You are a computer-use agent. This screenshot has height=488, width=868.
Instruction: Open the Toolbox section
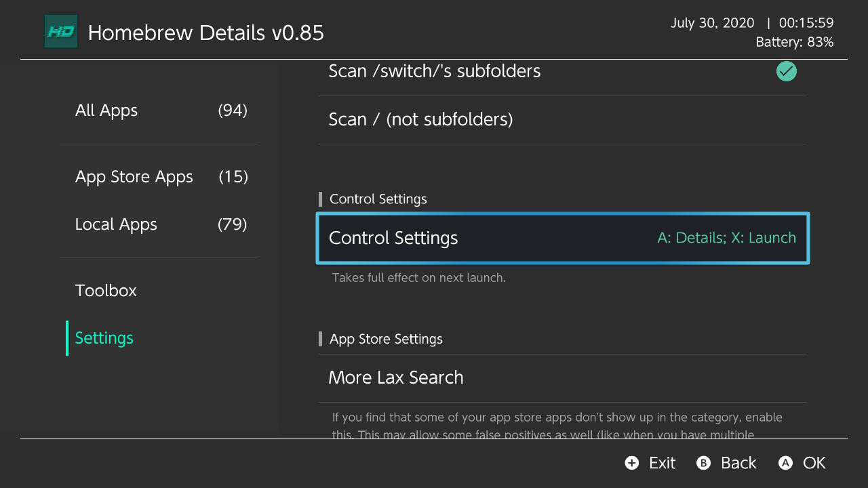pyautogui.click(x=106, y=291)
